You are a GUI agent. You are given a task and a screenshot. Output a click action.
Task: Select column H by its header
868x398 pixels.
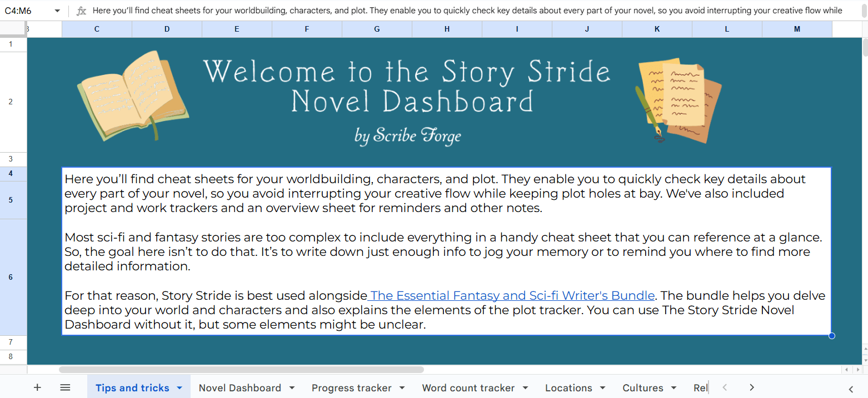(x=447, y=29)
